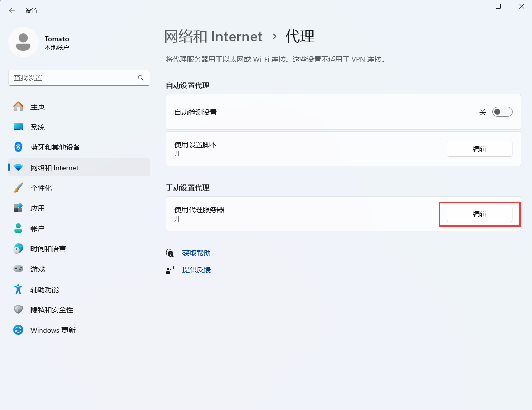Go back using the top-left arrow

tap(12, 10)
